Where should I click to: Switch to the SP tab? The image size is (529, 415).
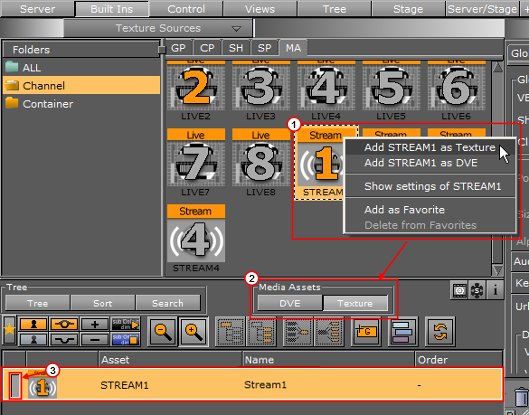264,48
